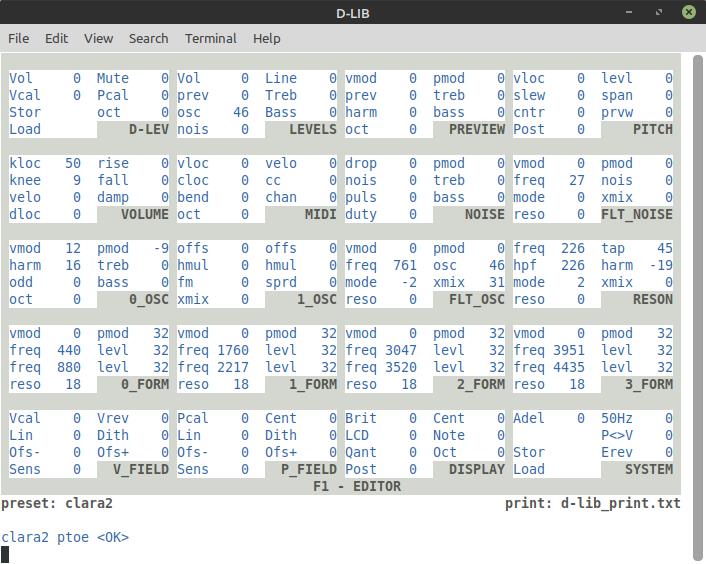The height and width of the screenshot is (564, 706).
Task: Click the freq 3520 value in 2_FORM
Action: click(401, 368)
